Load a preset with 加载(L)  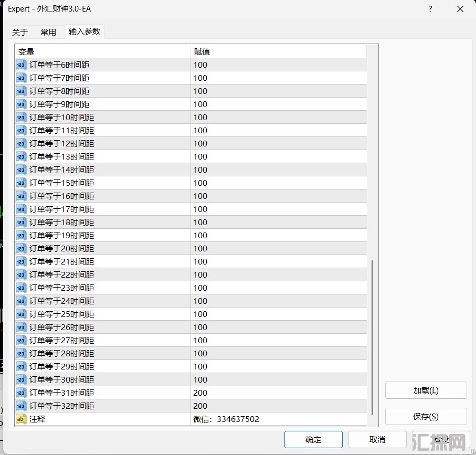[x=426, y=390]
